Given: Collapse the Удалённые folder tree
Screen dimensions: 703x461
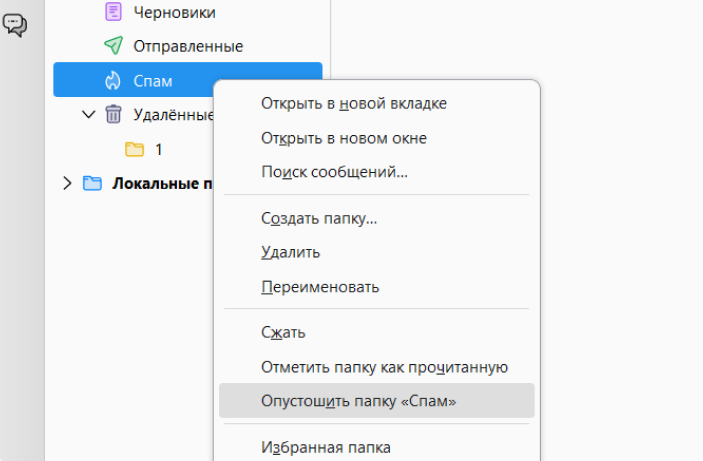Looking at the screenshot, I should click(x=89, y=115).
